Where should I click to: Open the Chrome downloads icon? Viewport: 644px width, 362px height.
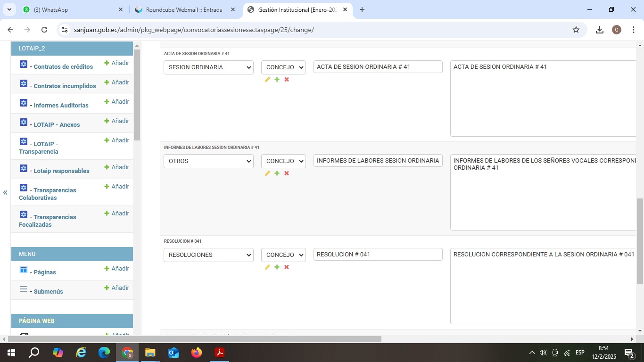[x=599, y=30]
